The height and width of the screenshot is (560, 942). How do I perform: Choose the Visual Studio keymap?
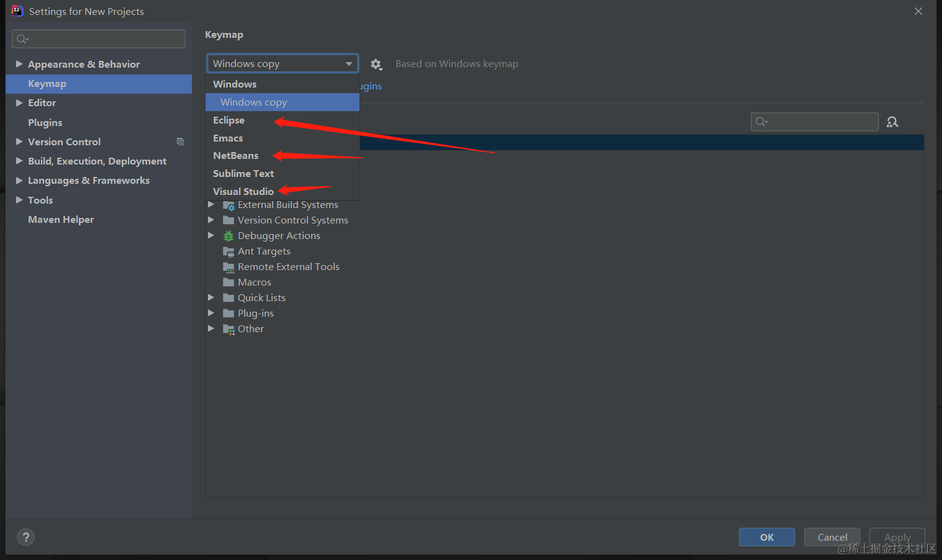click(283, 191)
